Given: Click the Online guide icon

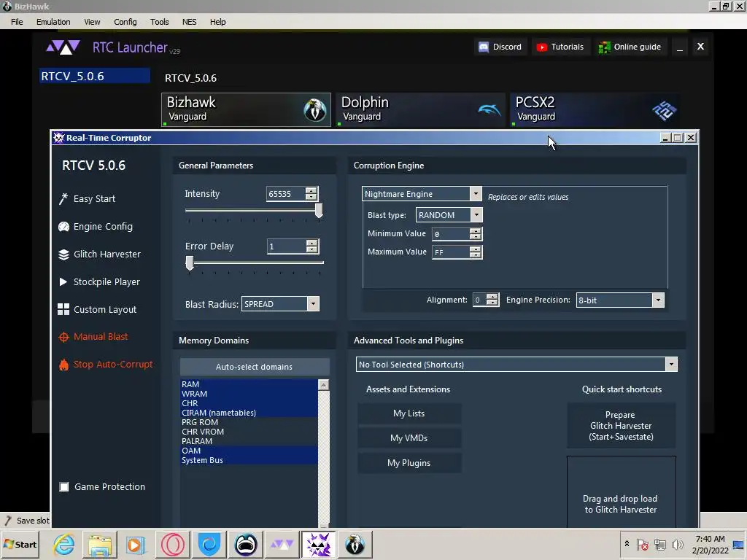Looking at the screenshot, I should (604, 47).
